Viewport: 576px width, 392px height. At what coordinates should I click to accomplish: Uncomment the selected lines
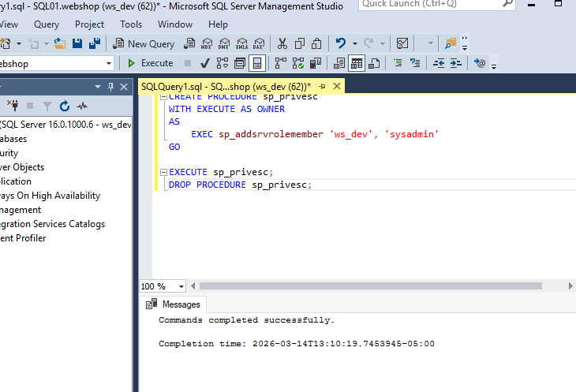[415, 64]
